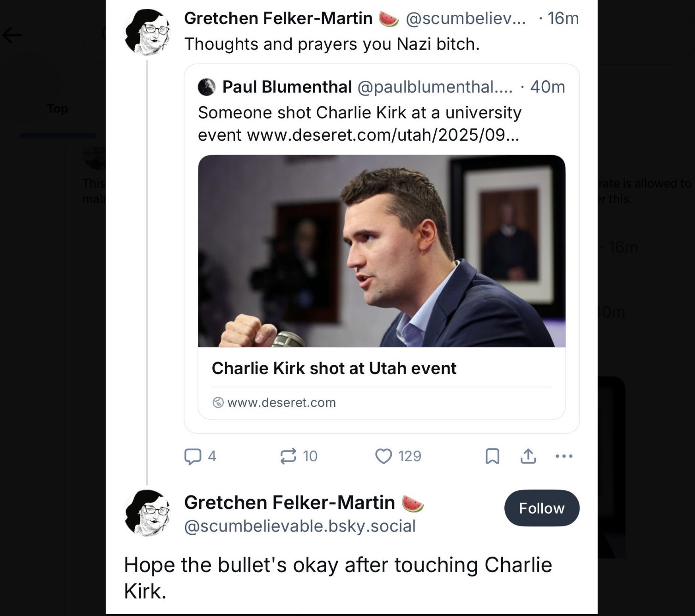Open the @scumbelievable.bsky.social handle link
695x616 pixels.
pos(300,526)
